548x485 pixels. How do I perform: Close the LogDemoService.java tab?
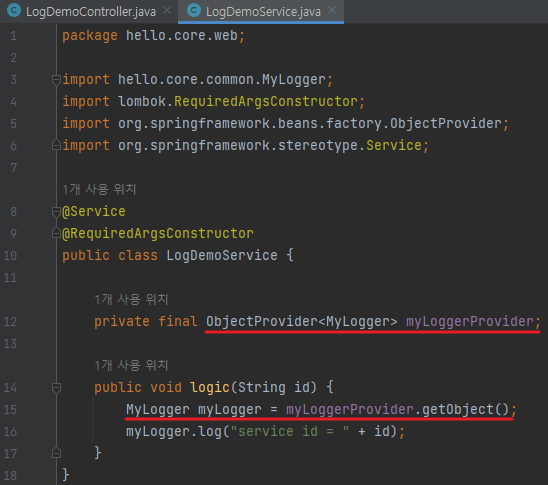pyautogui.click(x=332, y=10)
